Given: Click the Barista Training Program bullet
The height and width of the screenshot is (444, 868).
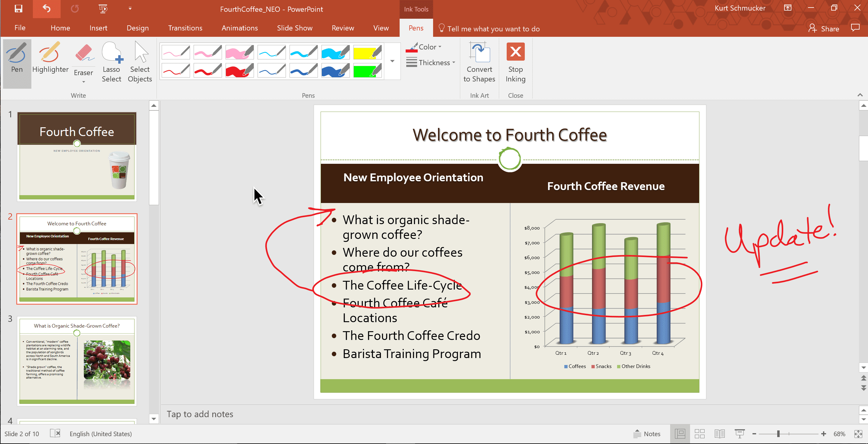Looking at the screenshot, I should click(411, 354).
